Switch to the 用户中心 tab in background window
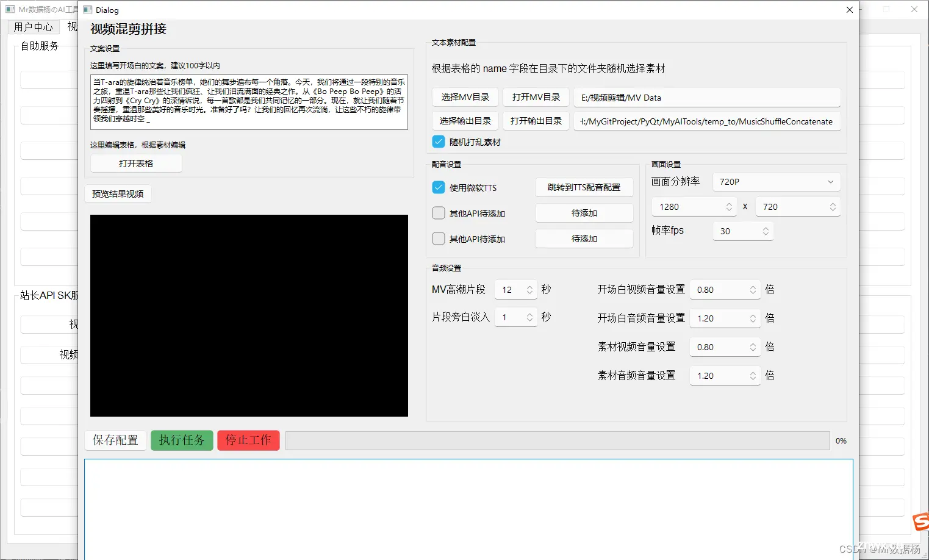This screenshot has width=929, height=560. [33, 27]
